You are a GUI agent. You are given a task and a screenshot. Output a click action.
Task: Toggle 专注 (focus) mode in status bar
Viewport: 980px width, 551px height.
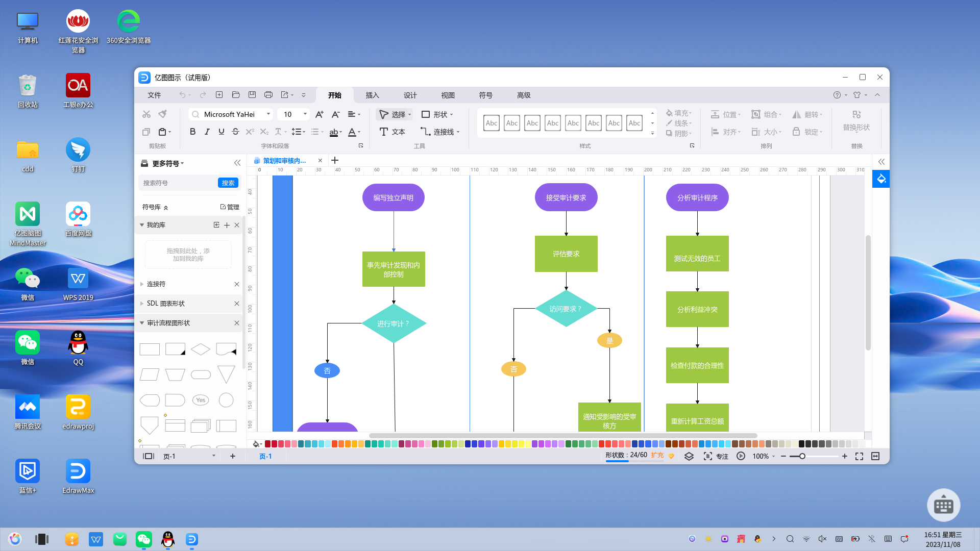(716, 456)
